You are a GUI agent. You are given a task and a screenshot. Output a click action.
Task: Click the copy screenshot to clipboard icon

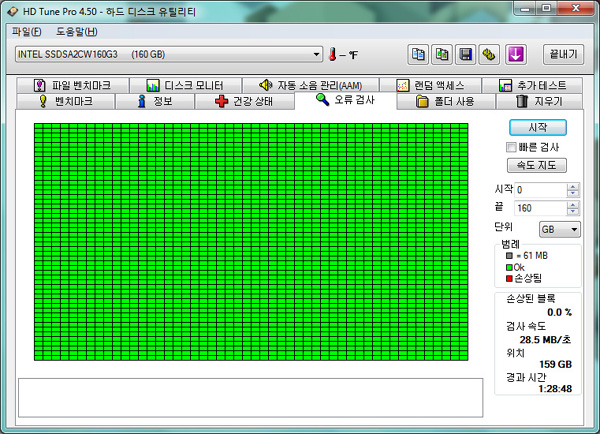tap(442, 55)
